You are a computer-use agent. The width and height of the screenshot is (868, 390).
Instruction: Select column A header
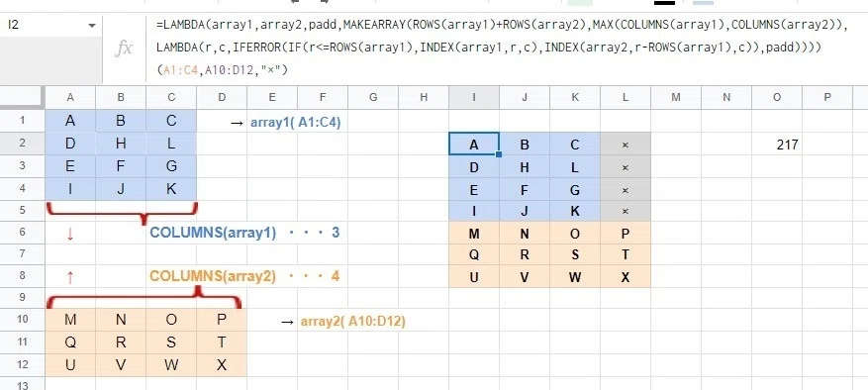[x=70, y=97]
